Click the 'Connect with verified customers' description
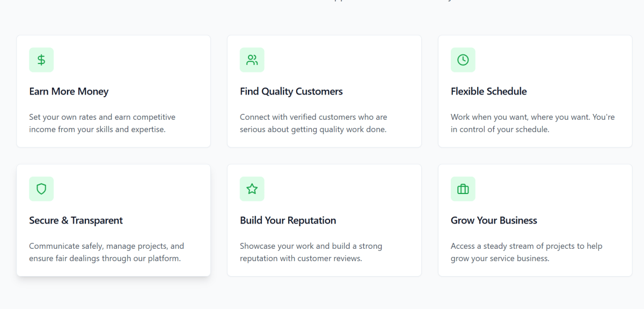The width and height of the screenshot is (644, 309). click(313, 123)
